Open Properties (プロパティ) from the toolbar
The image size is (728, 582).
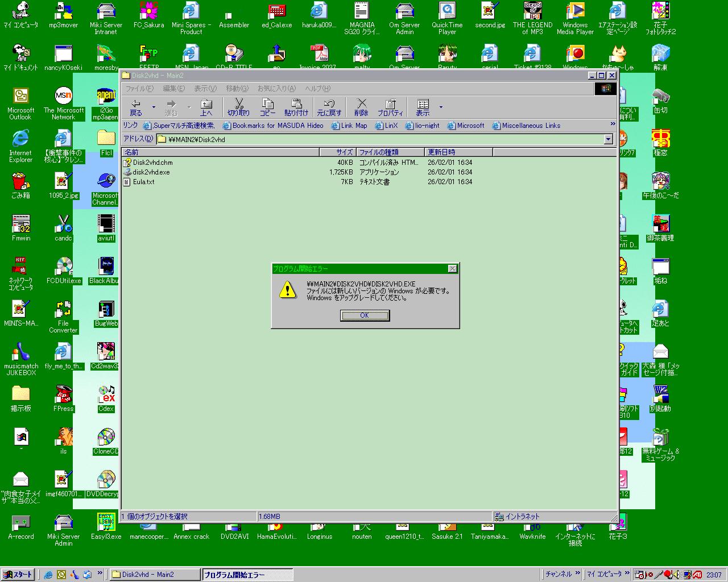click(x=390, y=106)
